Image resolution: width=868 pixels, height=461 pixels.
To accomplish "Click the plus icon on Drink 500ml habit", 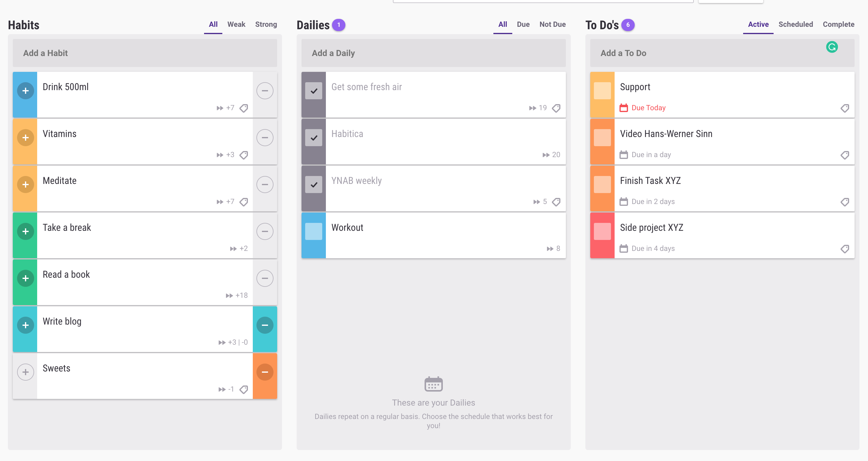I will (25, 90).
